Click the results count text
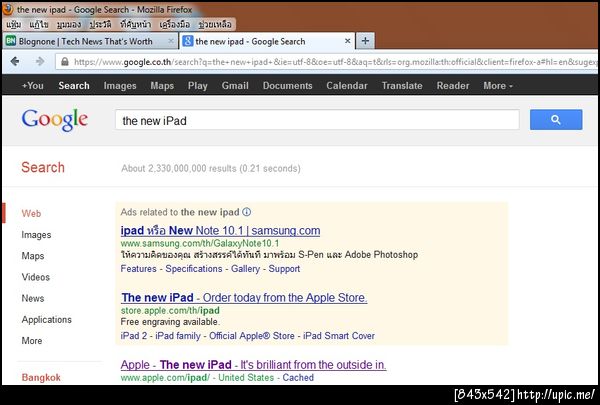This screenshot has height=405, width=600. click(x=211, y=168)
